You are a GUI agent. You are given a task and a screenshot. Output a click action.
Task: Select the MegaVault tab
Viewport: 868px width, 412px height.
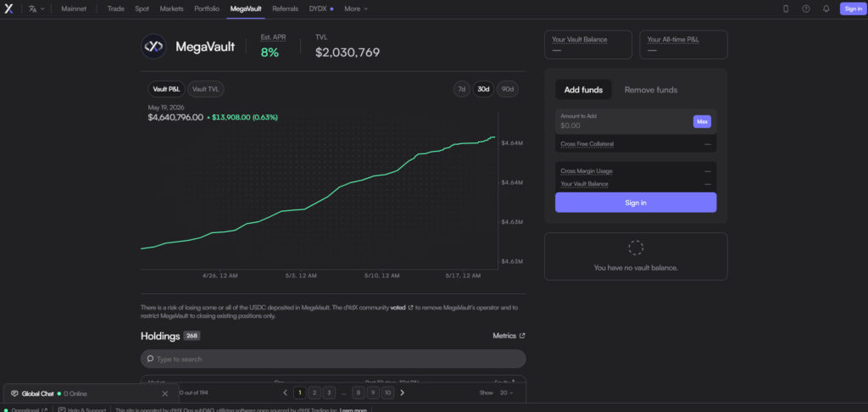tap(246, 8)
